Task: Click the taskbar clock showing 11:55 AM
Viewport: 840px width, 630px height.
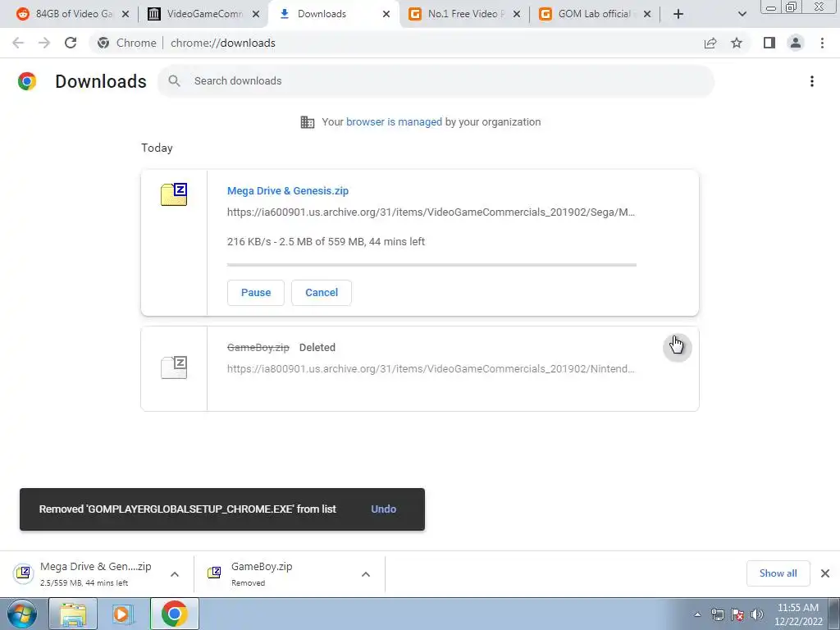Action: pyautogui.click(x=797, y=614)
